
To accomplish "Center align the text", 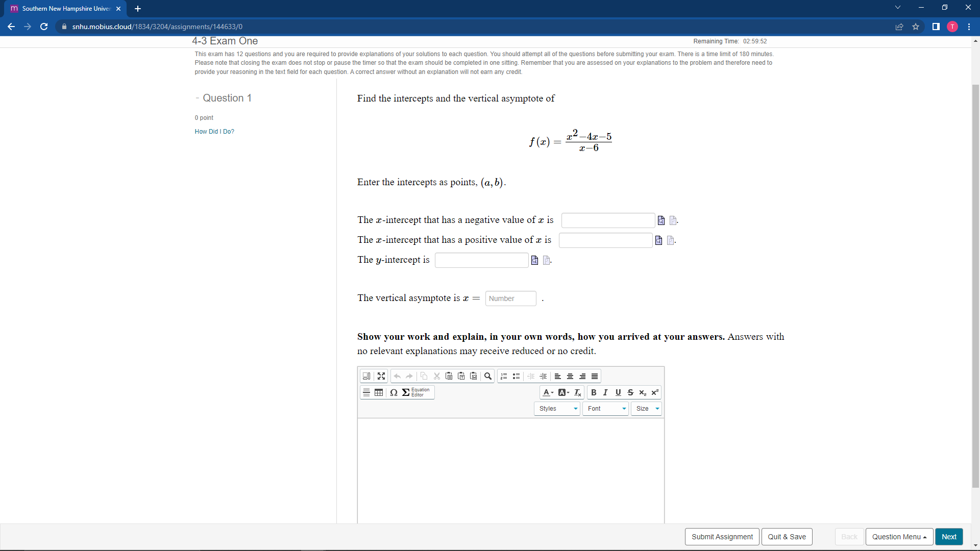I will click(570, 376).
